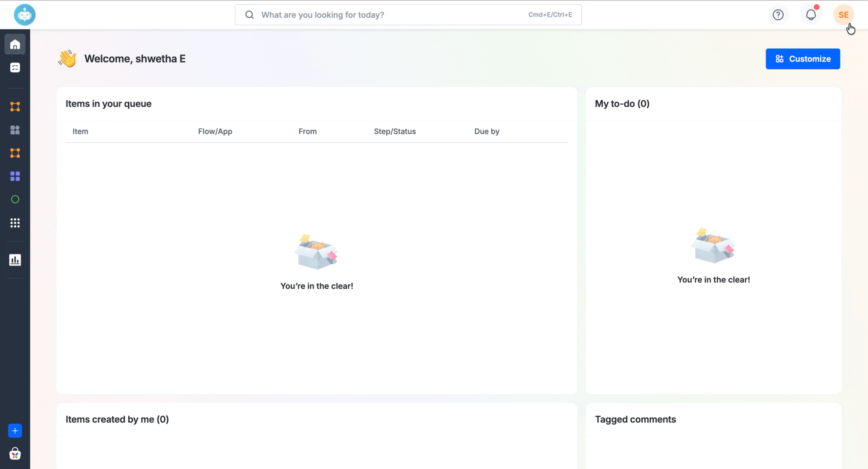The image size is (868, 469).
Task: Sort the queue by the Due by column
Action: [486, 131]
